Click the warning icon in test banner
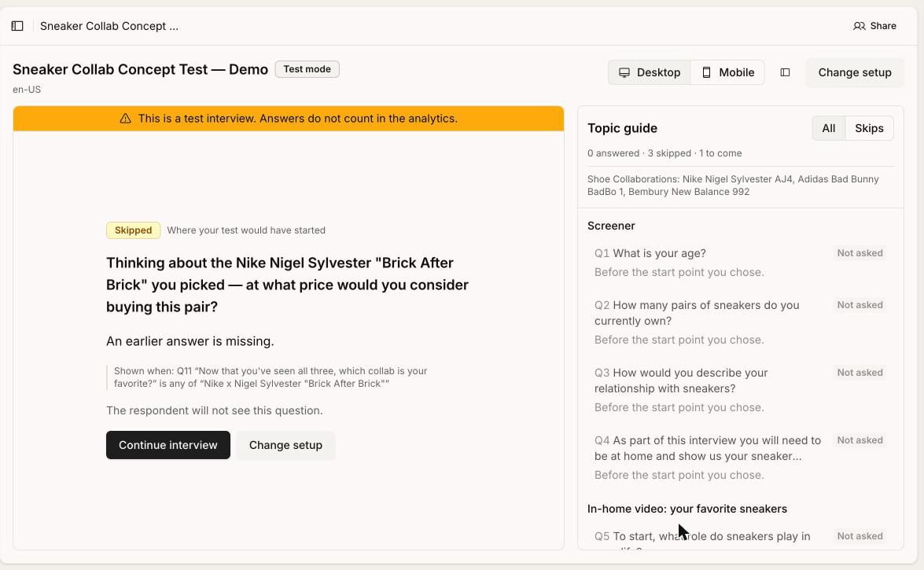 (126, 119)
